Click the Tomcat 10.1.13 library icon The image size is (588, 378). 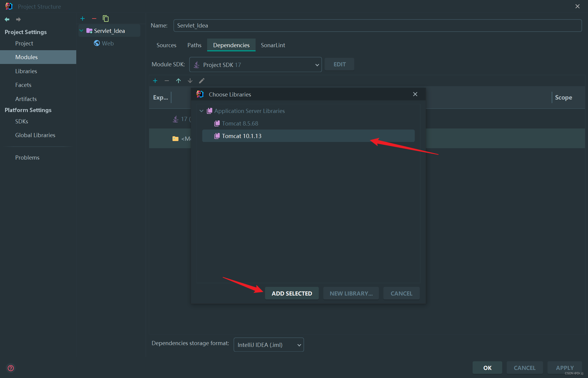[x=217, y=136]
